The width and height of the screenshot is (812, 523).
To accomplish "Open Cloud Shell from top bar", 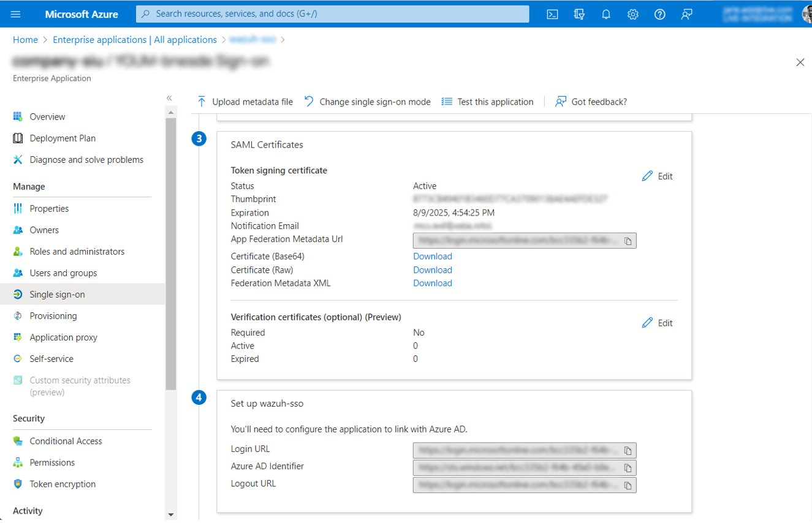I will pyautogui.click(x=552, y=14).
